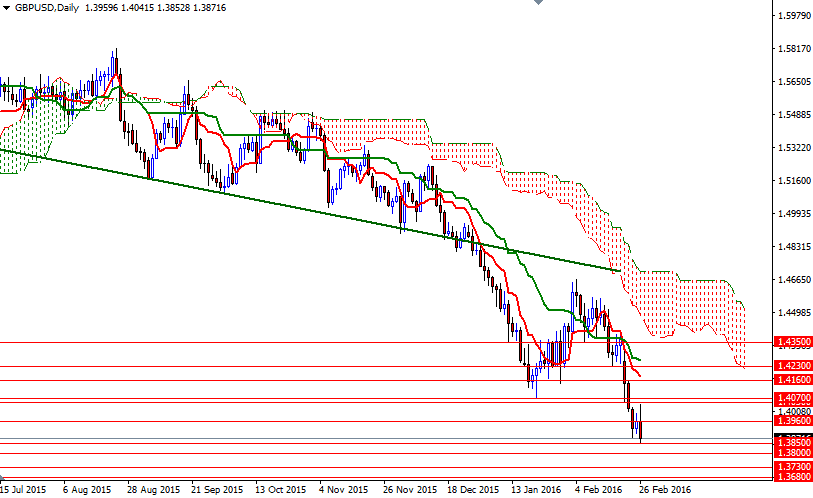Click the 21 Sep 2015 date label
Viewport: 813px width, 498px height.
coord(217,489)
